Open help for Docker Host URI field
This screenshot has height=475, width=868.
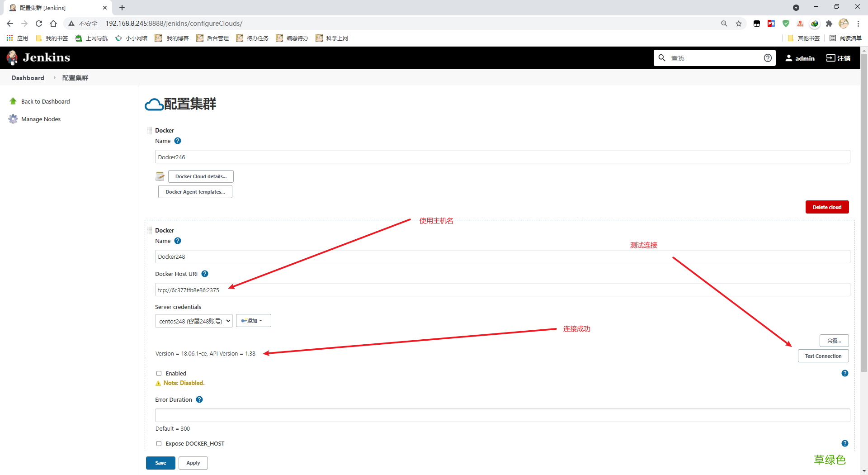point(204,274)
